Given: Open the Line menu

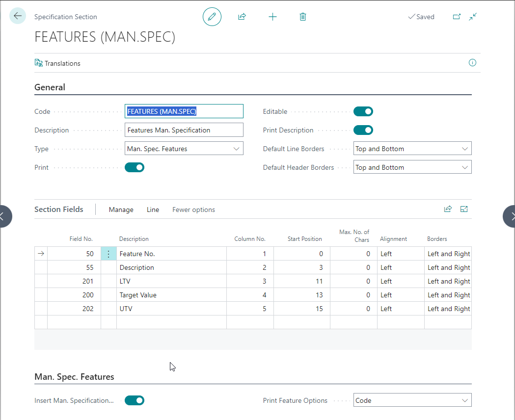Looking at the screenshot, I should point(153,210).
